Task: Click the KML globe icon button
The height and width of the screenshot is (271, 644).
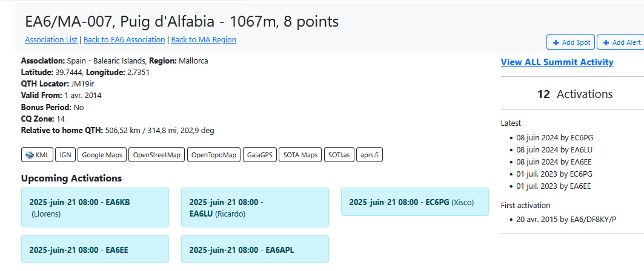Action: click(x=37, y=155)
